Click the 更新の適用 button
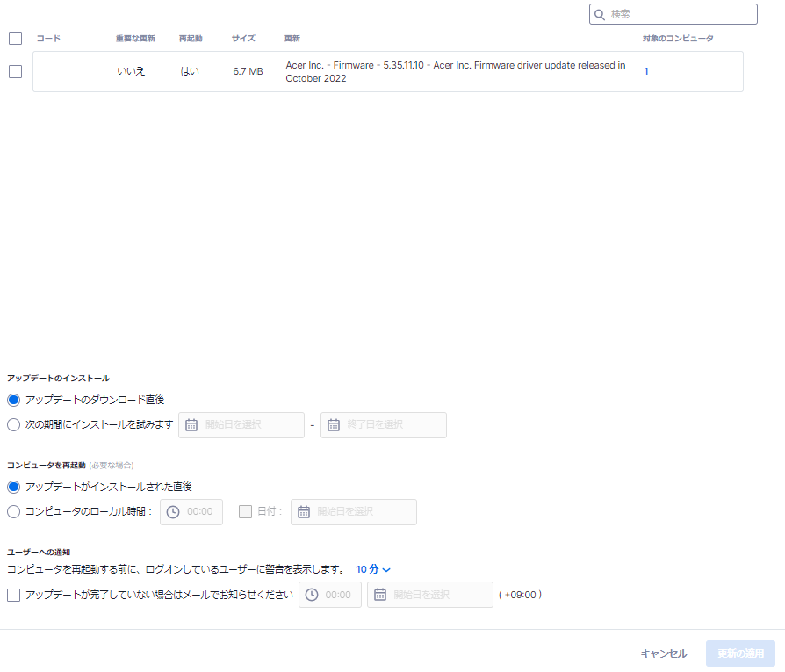This screenshot has height=672, width=785. tap(740, 654)
